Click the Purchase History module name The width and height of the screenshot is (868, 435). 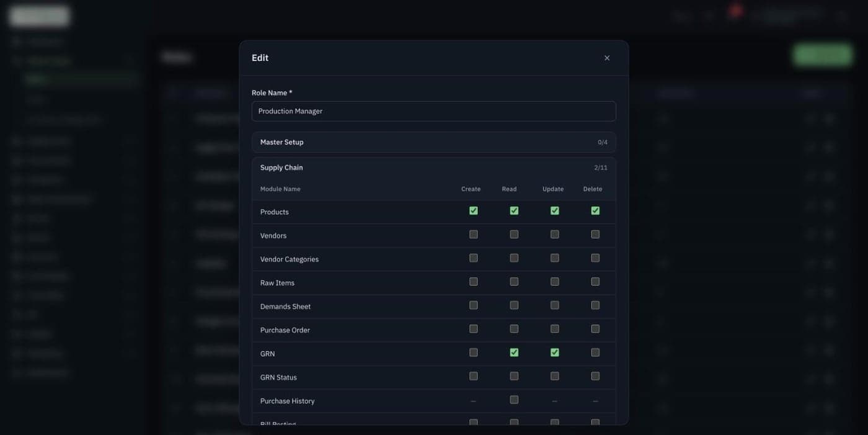[x=288, y=401]
